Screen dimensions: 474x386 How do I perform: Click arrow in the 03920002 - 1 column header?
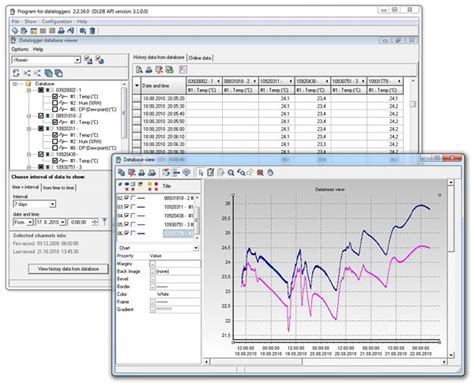pos(219,81)
